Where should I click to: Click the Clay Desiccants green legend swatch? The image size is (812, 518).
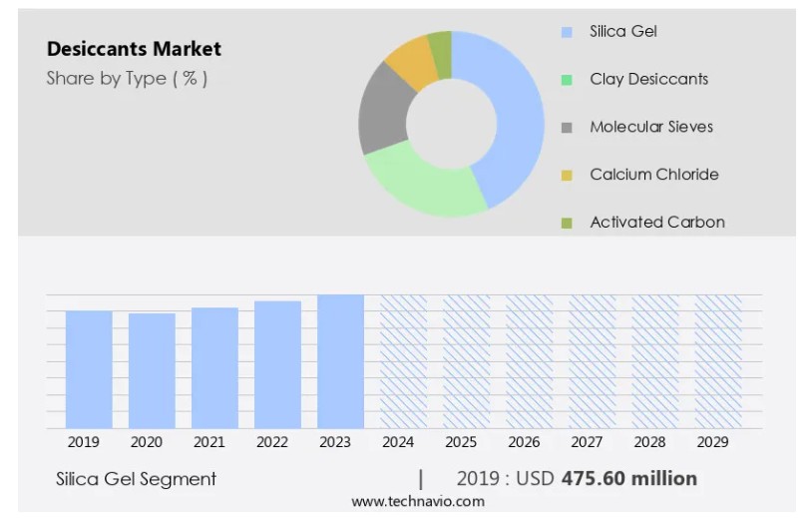(567, 80)
